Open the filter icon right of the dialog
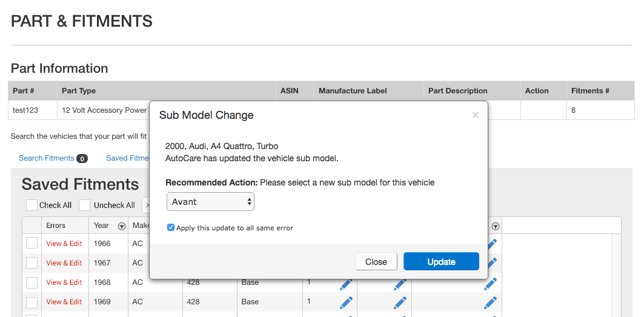The height and width of the screenshot is (317, 644). 496,226
